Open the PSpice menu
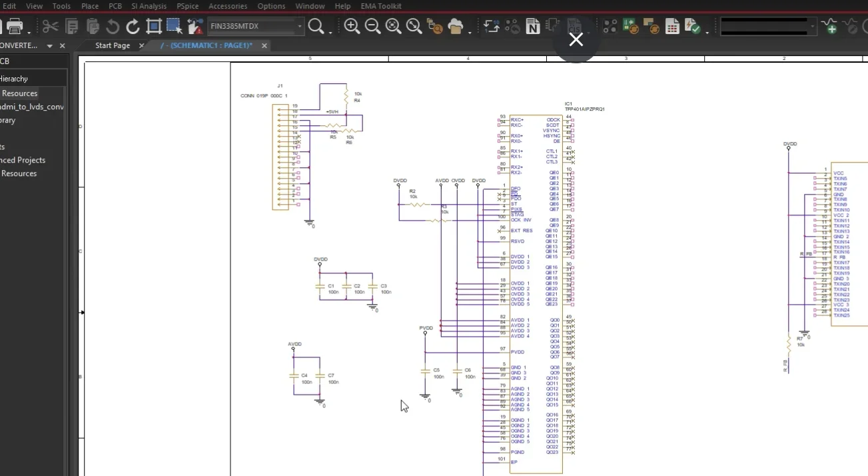 (x=187, y=6)
